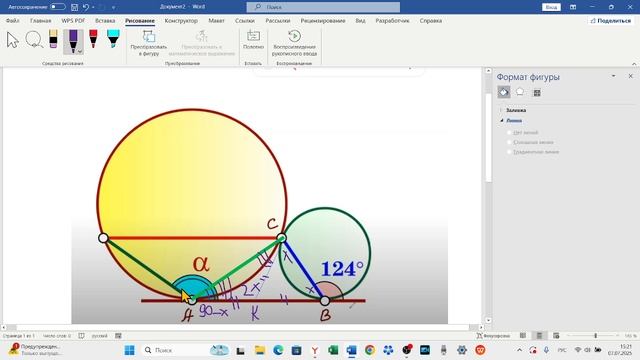Open Excel from taskbar
Viewport: 640px width, 360px height.
click(333, 350)
